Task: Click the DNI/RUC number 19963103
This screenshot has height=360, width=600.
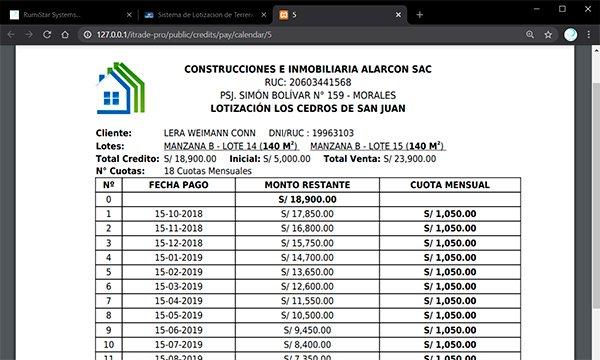Action: [x=333, y=133]
